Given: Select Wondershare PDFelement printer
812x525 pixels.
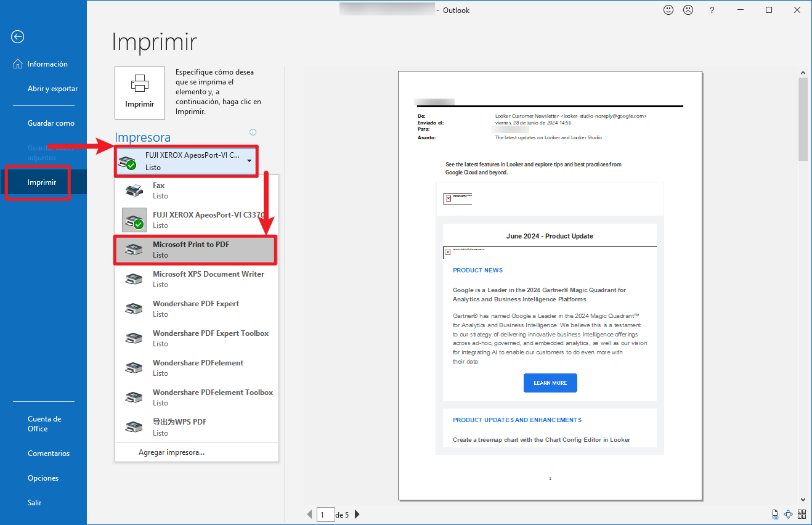Looking at the screenshot, I should tap(197, 368).
